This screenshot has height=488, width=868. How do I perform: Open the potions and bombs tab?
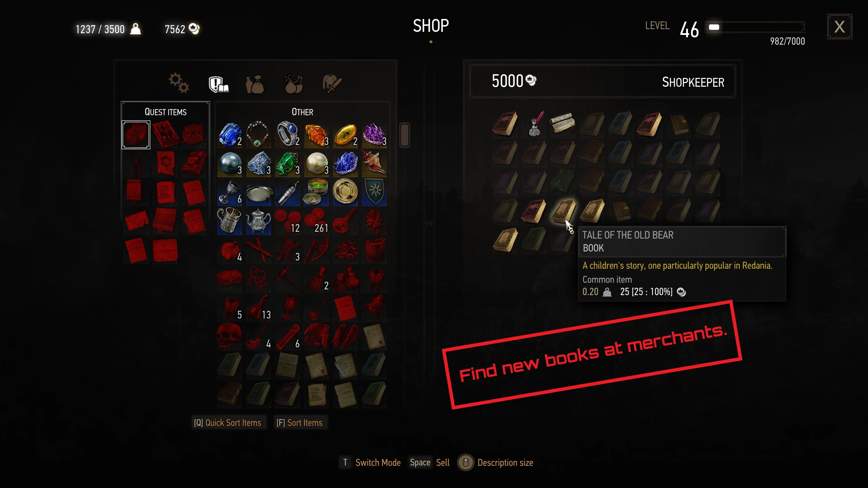[x=294, y=83]
